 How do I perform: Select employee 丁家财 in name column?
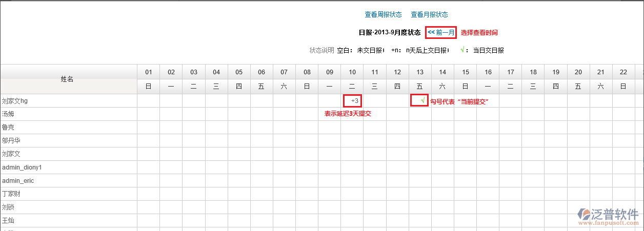click(x=11, y=194)
